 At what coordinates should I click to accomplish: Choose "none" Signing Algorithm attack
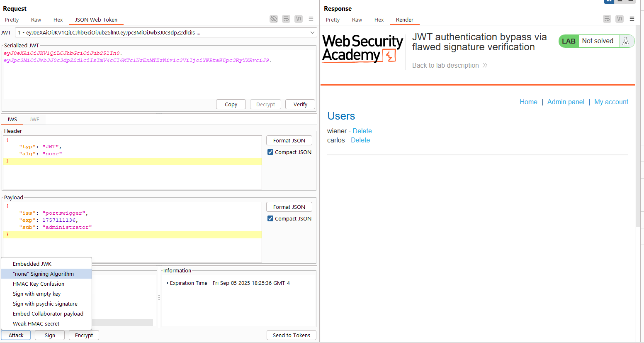click(x=43, y=274)
